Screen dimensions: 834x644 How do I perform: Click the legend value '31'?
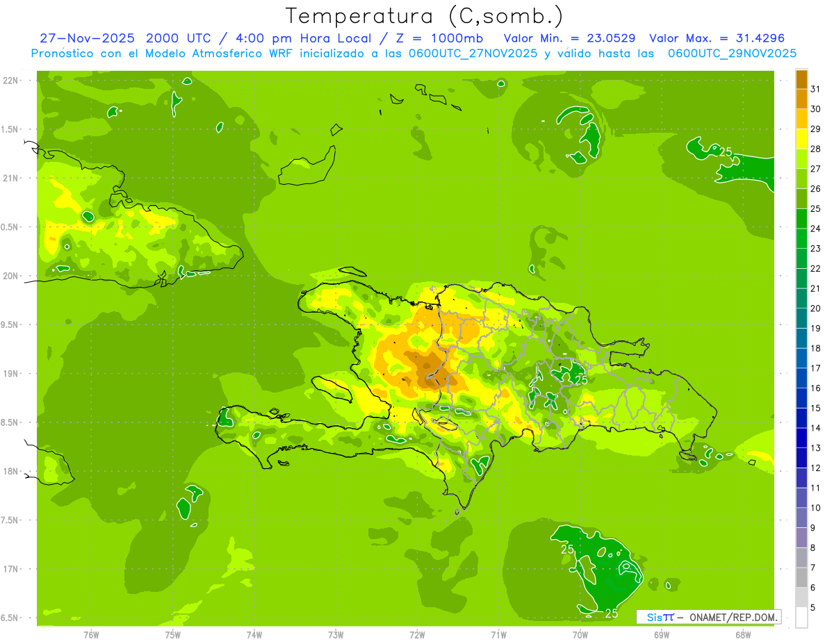coord(816,88)
